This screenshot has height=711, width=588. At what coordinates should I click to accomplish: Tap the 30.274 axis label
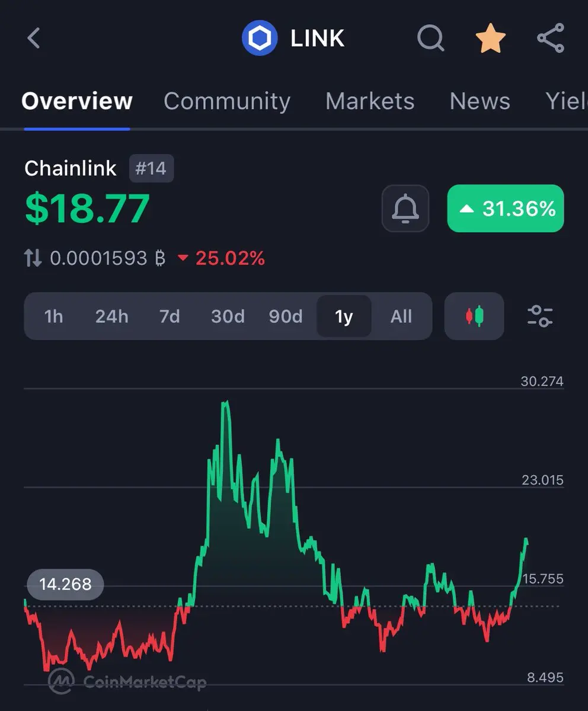542,381
